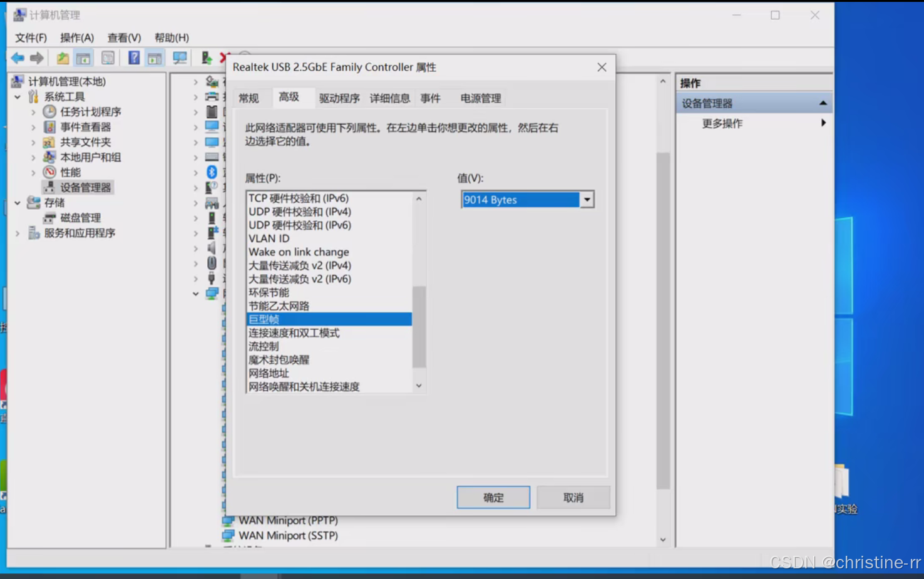Click the Bluetooth icon in device list

pyautogui.click(x=212, y=172)
